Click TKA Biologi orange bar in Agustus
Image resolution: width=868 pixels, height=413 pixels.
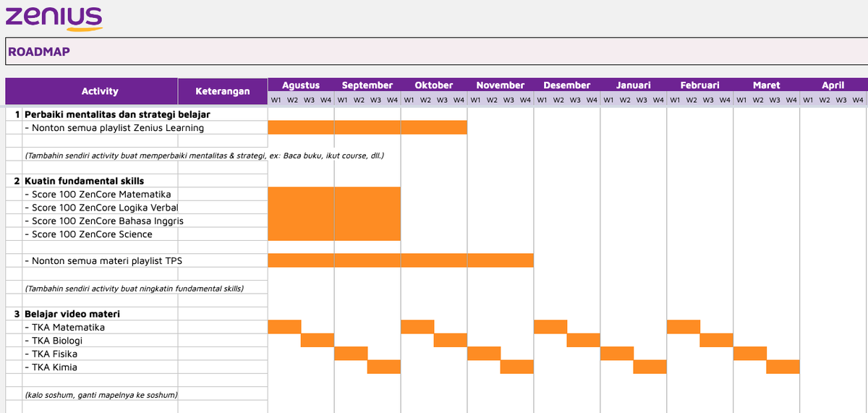pyautogui.click(x=318, y=341)
